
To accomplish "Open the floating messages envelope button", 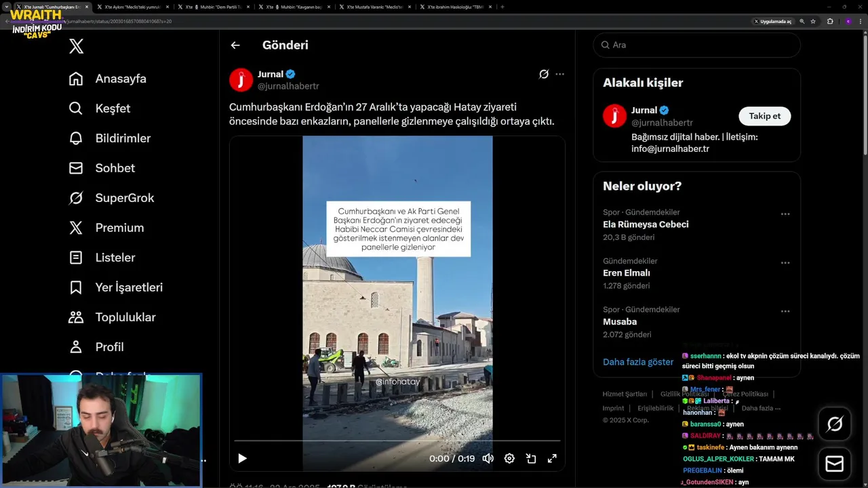I will pos(835,464).
